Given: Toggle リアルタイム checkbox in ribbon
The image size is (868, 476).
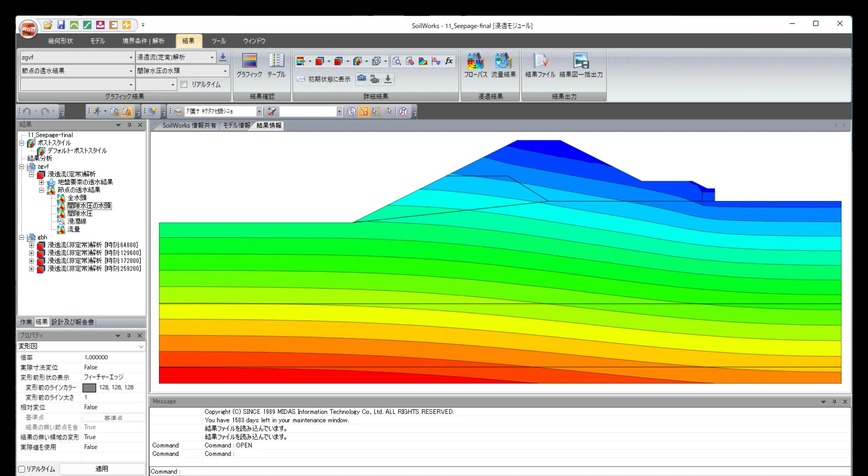Looking at the screenshot, I should tap(184, 84).
